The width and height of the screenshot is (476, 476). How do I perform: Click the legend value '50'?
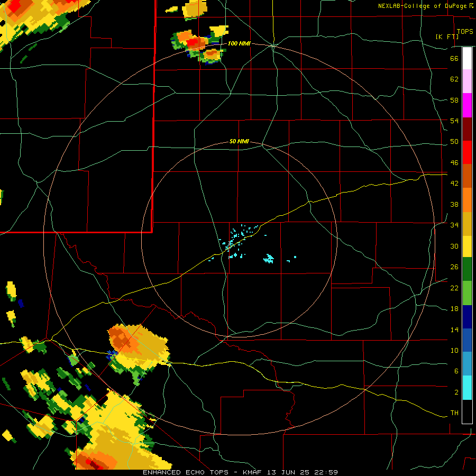point(454,141)
